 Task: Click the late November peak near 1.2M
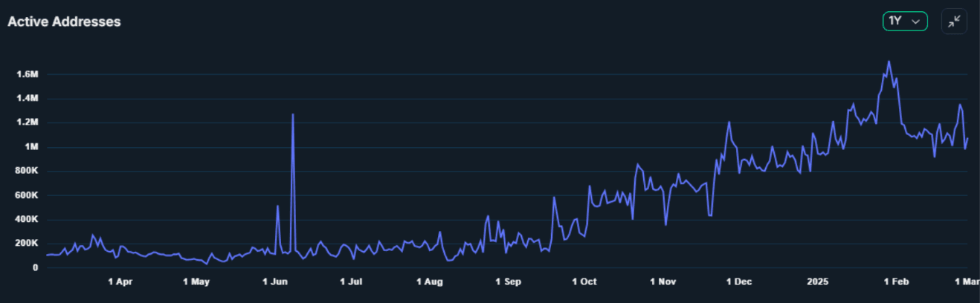pyautogui.click(x=729, y=123)
